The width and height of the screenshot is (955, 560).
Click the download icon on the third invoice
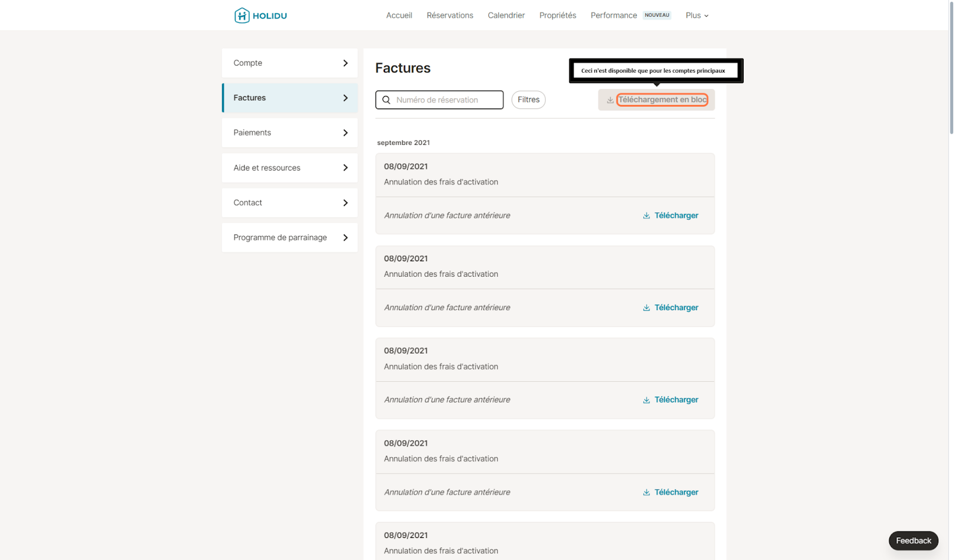point(646,400)
